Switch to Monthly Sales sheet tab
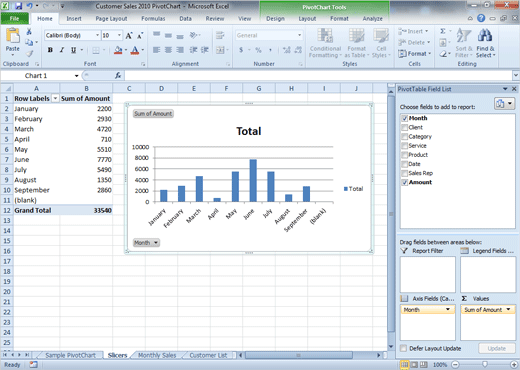This screenshot has height=370, width=520. click(157, 355)
